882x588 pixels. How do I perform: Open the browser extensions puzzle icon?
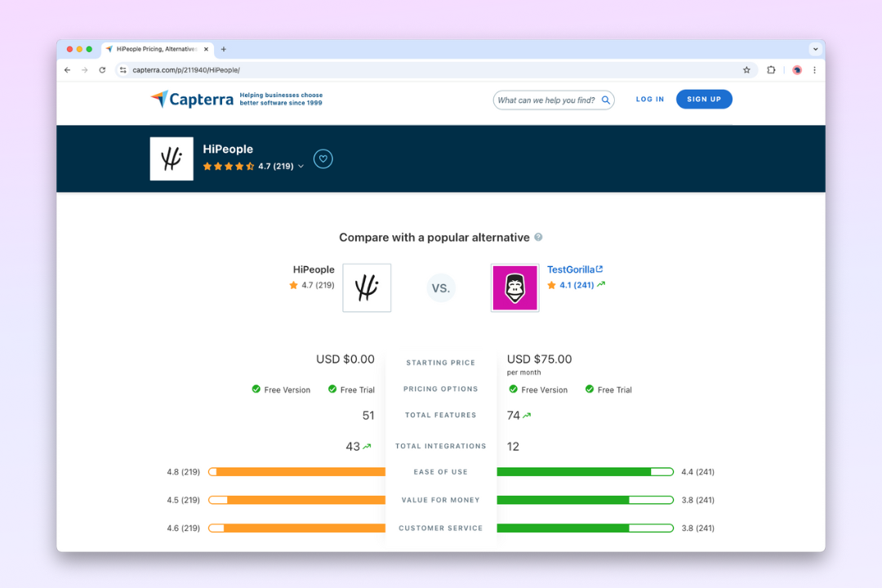(x=771, y=70)
